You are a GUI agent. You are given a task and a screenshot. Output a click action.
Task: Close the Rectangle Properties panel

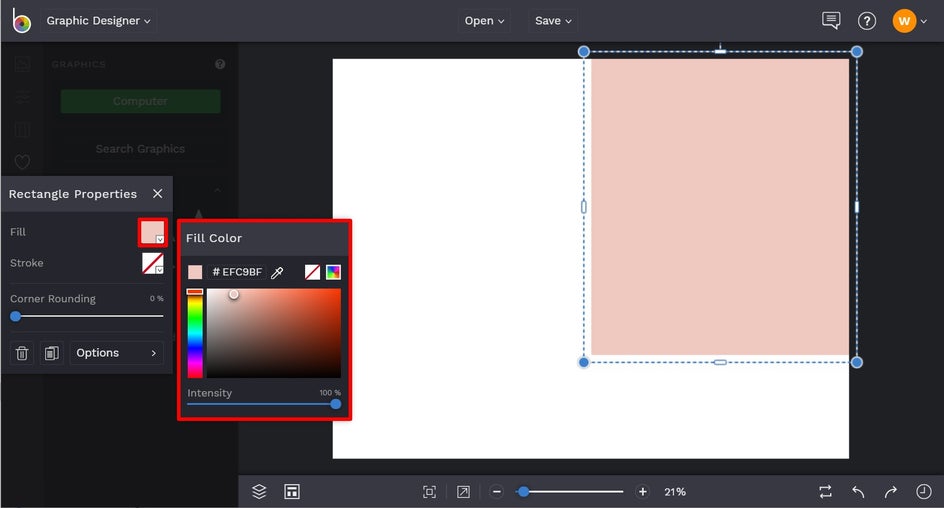pyautogui.click(x=157, y=193)
